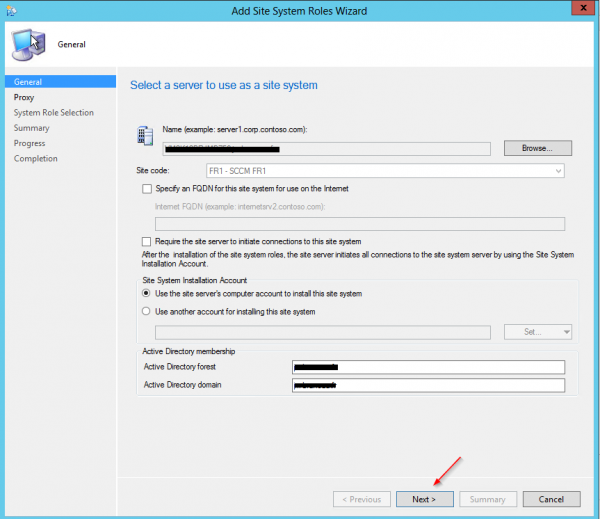Select Summary step in sidebar
This screenshot has width=600, height=519.
(31, 128)
